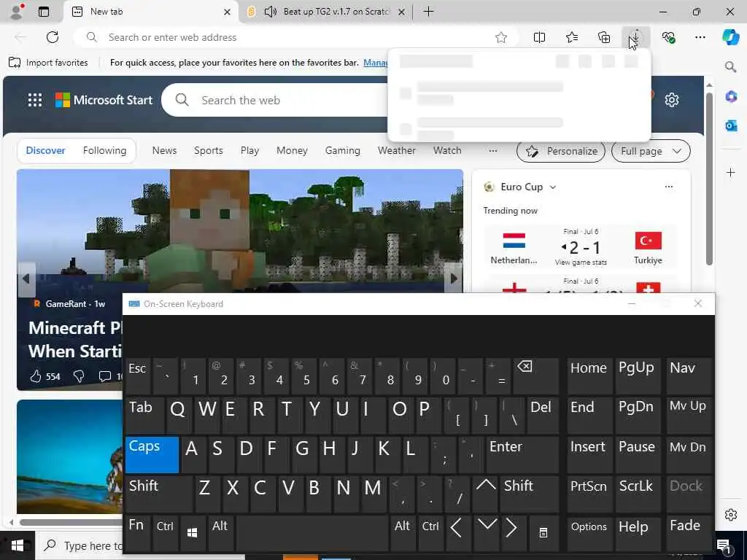Click the menu key on the On-Screen Keyboard

(543, 532)
